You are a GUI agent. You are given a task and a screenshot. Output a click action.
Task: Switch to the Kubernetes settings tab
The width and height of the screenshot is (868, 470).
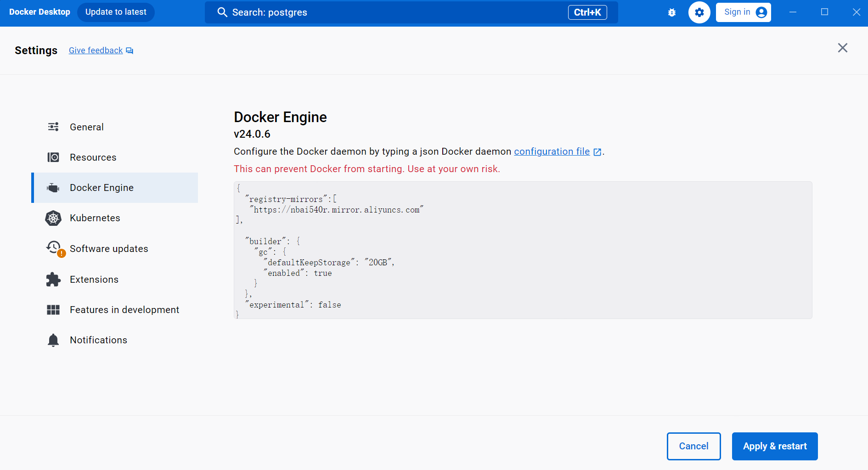pos(95,218)
